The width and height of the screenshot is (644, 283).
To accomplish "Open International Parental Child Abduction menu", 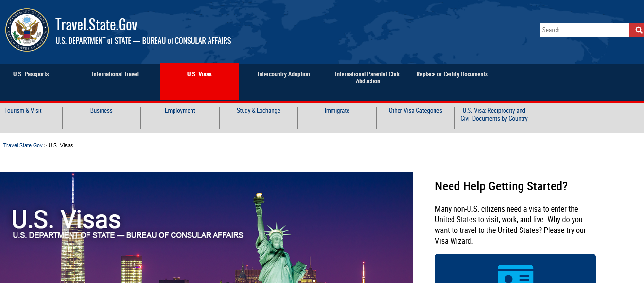I will coord(368,78).
